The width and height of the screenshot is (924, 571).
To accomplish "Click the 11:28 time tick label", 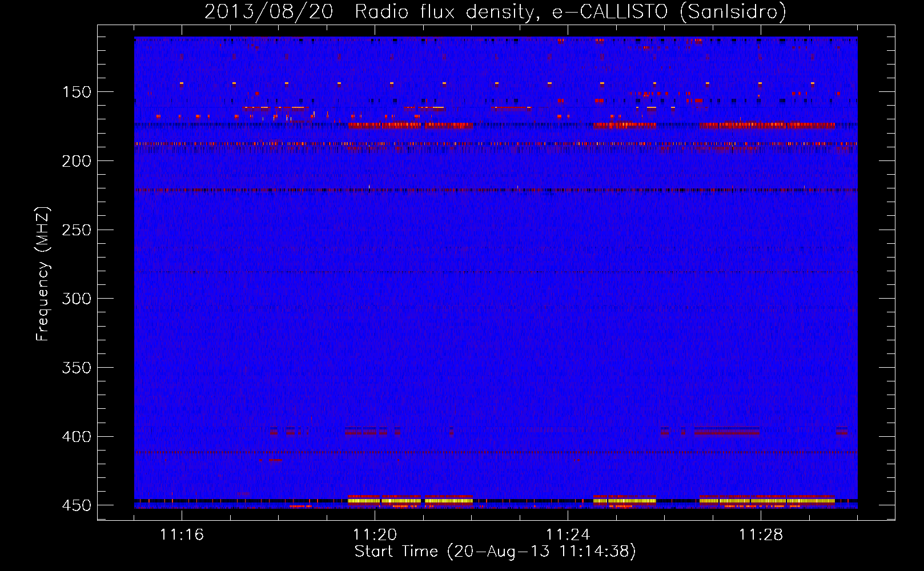I will [761, 535].
